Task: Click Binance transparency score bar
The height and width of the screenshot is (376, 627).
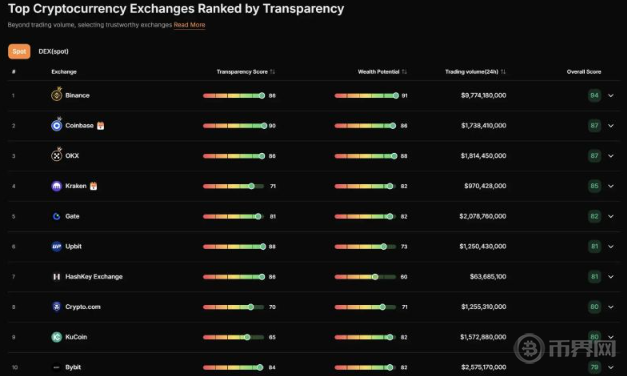Action: (x=234, y=96)
